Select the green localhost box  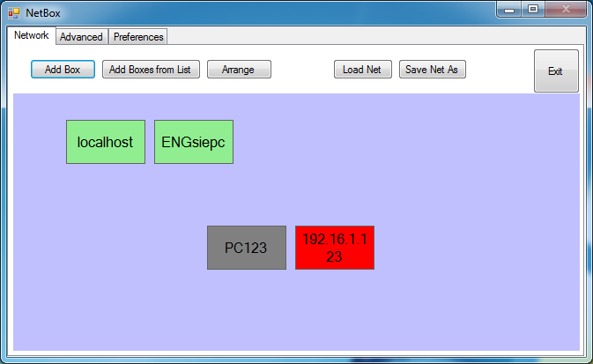pyautogui.click(x=106, y=142)
